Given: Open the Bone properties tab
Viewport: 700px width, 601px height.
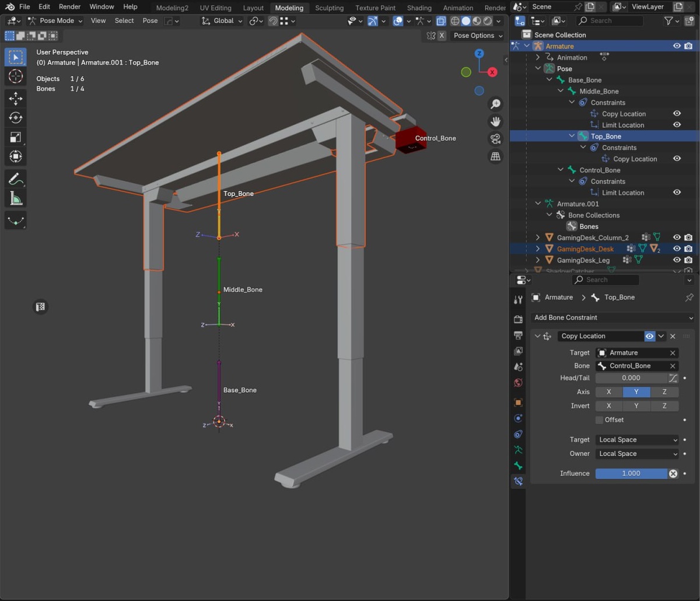Looking at the screenshot, I should tap(518, 466).
